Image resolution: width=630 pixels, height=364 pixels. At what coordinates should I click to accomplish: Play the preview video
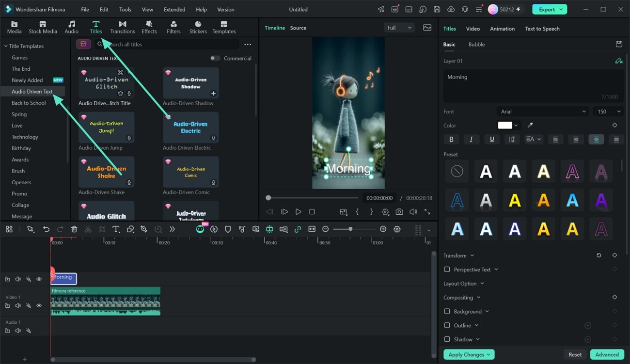pos(298,212)
